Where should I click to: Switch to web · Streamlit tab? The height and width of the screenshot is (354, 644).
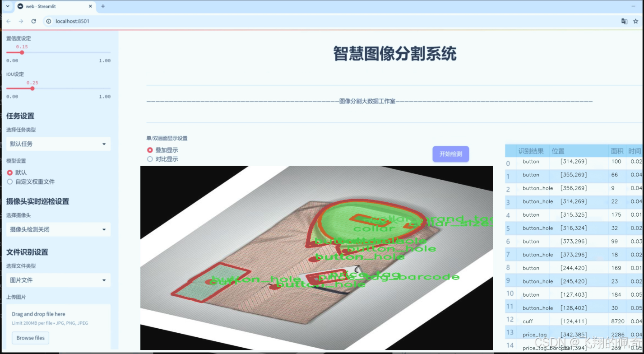point(55,6)
